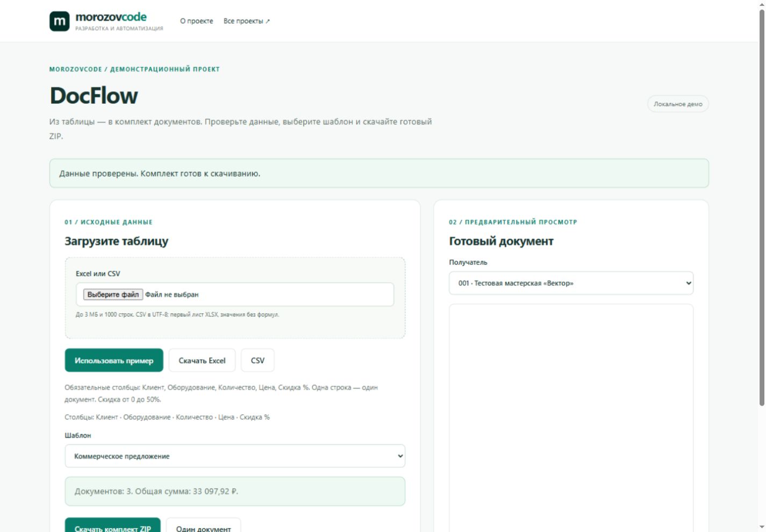
Task: Click the «02 / ПРЕДВАРИТЕЛЬНЫЙ ПРОСМОТР» section label
Action: click(x=513, y=222)
